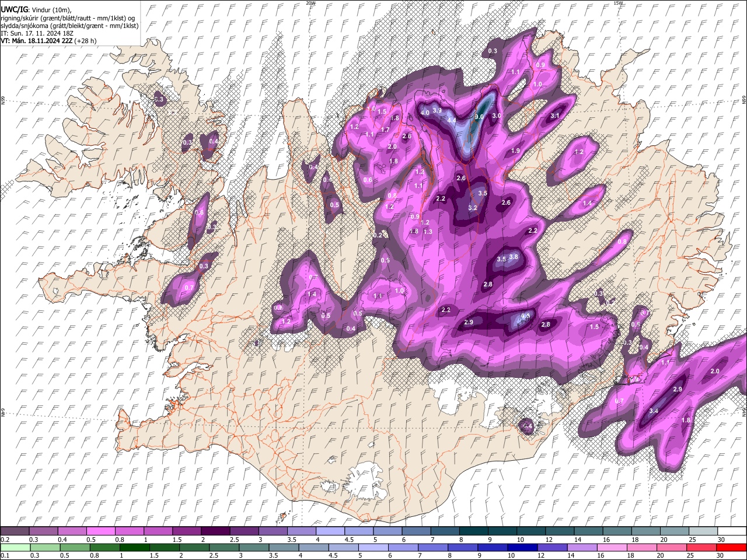Click the 4.4 value label on map
This screenshot has width=747, height=560.
coord(451,120)
